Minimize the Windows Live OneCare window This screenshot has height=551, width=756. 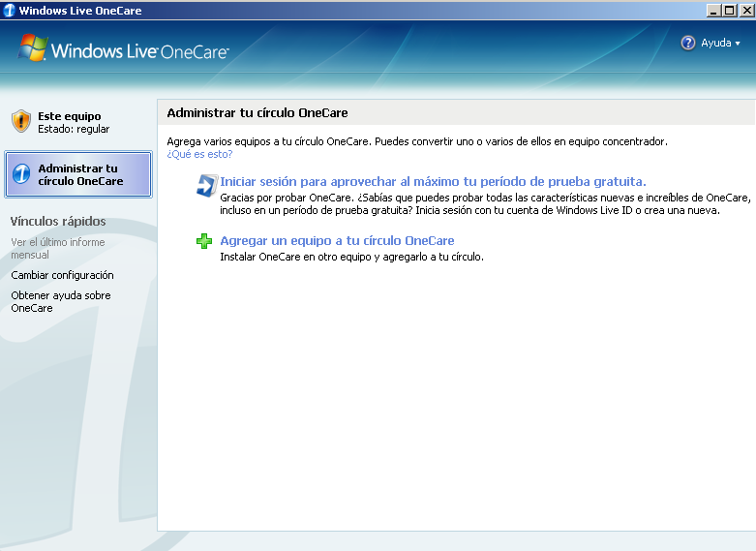714,10
